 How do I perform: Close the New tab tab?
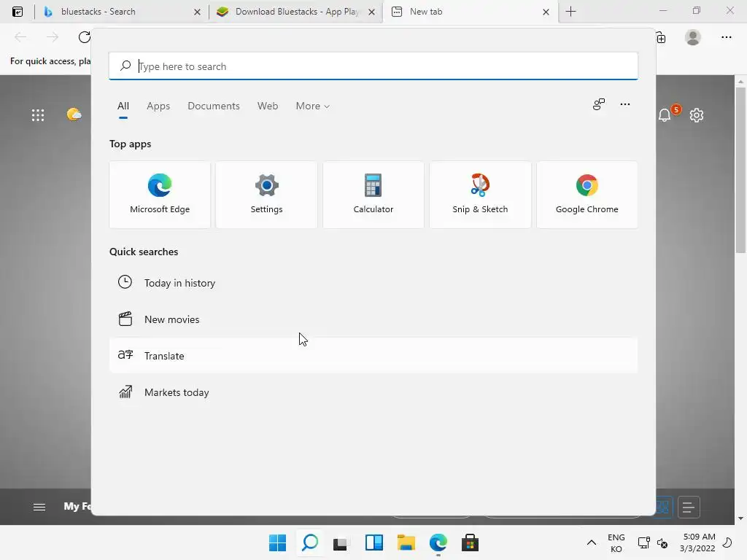click(x=546, y=12)
